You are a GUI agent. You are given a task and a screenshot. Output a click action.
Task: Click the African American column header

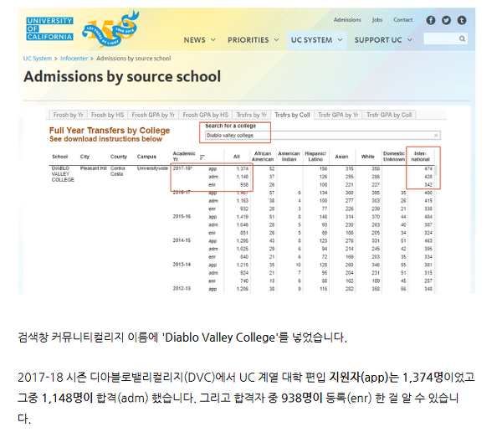[x=263, y=157]
